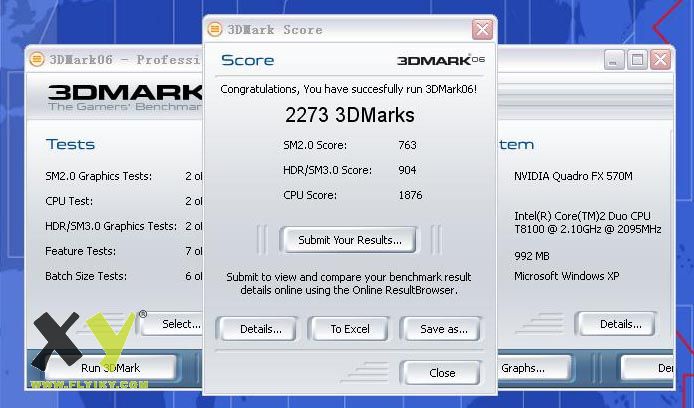Screen dimensions: 694x408
Task: Click the 3DMARK06 logo in Score dialog
Action: tap(441, 60)
